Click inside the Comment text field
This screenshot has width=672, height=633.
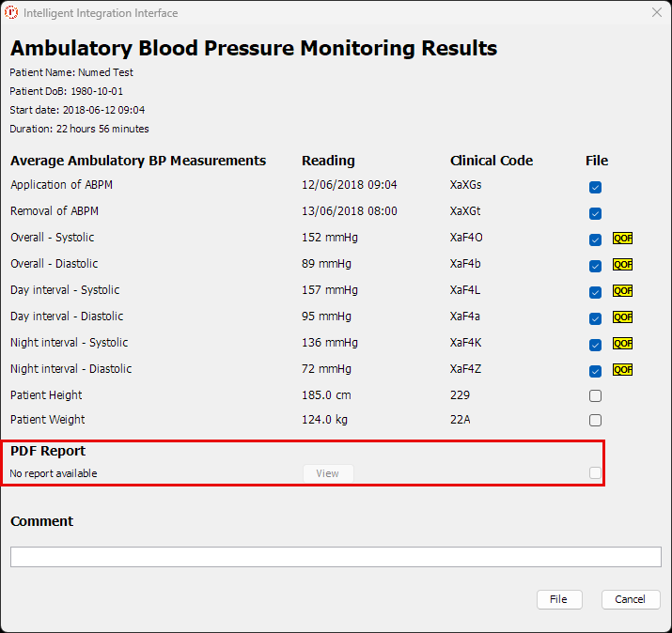pyautogui.click(x=336, y=557)
